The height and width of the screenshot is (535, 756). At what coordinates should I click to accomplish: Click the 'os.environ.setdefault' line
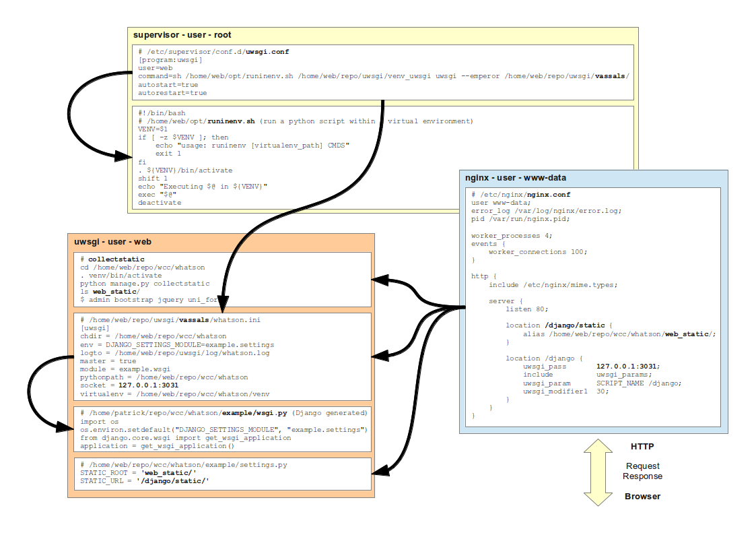[x=224, y=430]
